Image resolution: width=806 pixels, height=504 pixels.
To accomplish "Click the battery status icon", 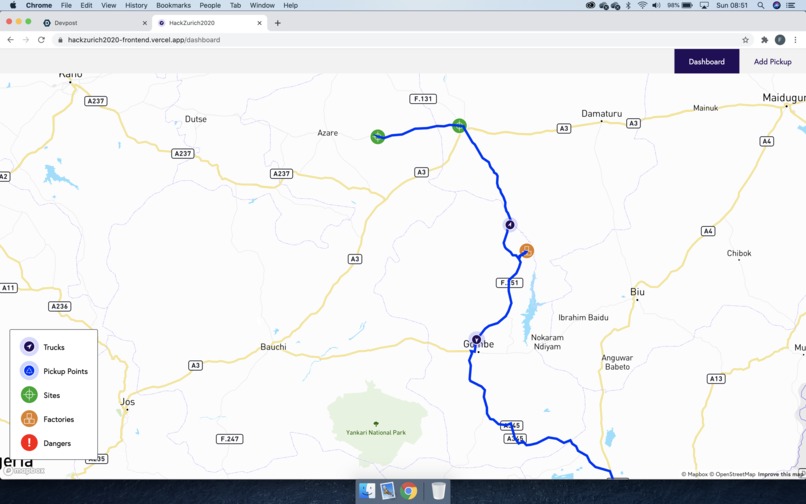I will click(687, 5).
